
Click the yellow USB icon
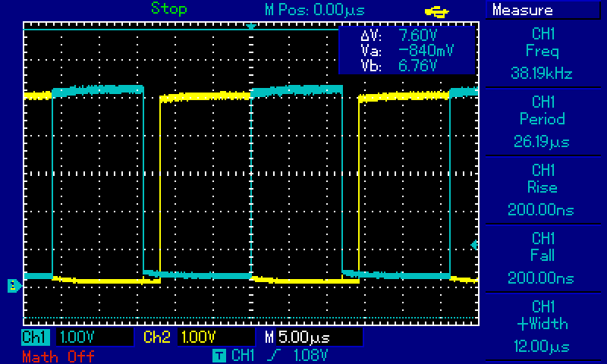tap(437, 12)
